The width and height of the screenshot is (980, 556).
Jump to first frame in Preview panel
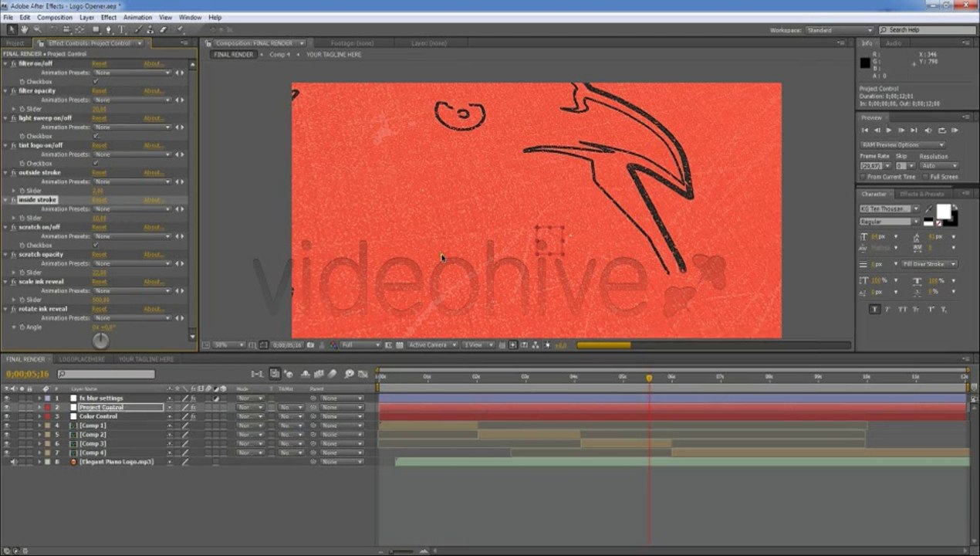pos(865,131)
